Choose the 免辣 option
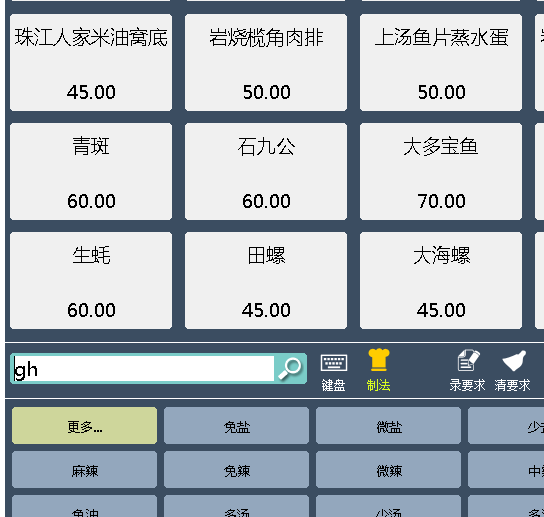Screen dimensions: 544x517 coord(236,470)
